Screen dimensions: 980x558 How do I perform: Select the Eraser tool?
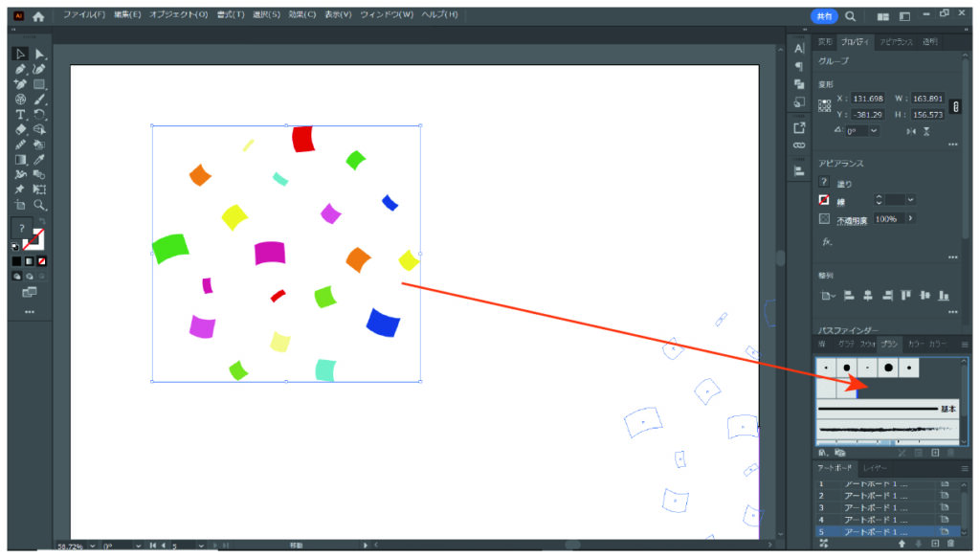20,129
